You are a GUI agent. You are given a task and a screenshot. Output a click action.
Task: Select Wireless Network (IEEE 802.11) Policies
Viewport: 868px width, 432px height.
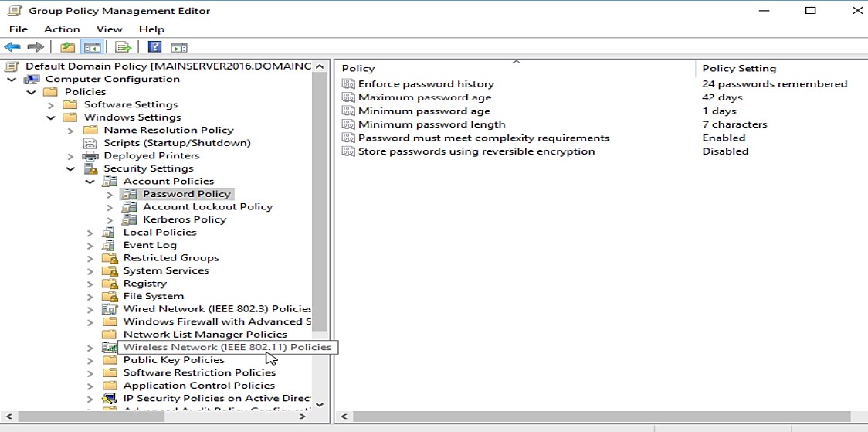pyautogui.click(x=227, y=348)
